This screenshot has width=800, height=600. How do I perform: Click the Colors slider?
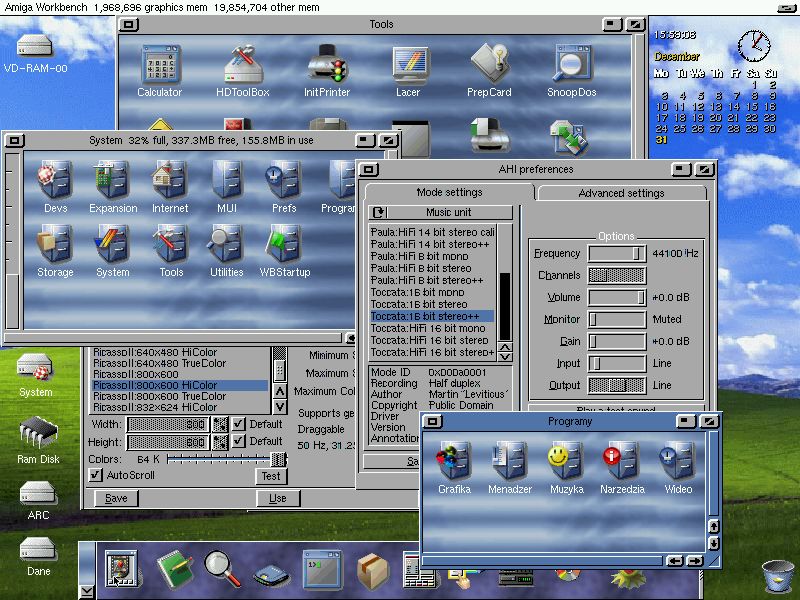(x=227, y=459)
